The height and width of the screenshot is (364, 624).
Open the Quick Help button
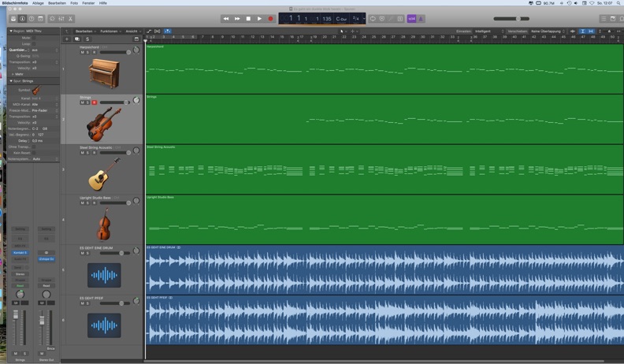point(32,19)
